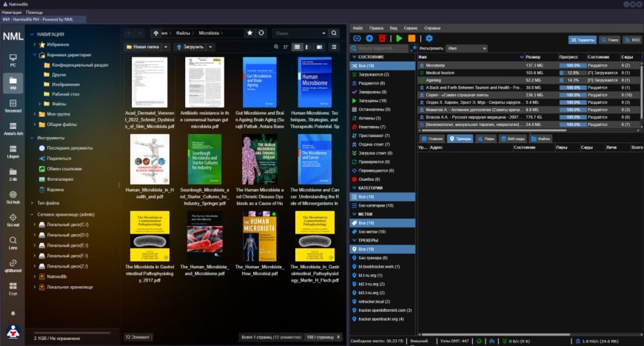Screen dimensions: 644x346
Task: Click the torrent filter input field
Action: (x=380, y=48)
